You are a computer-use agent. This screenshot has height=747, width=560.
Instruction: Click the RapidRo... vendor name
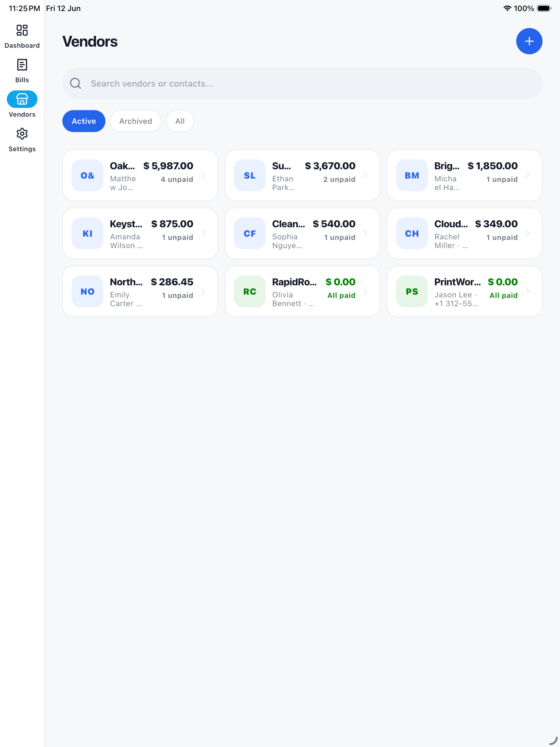tap(294, 282)
